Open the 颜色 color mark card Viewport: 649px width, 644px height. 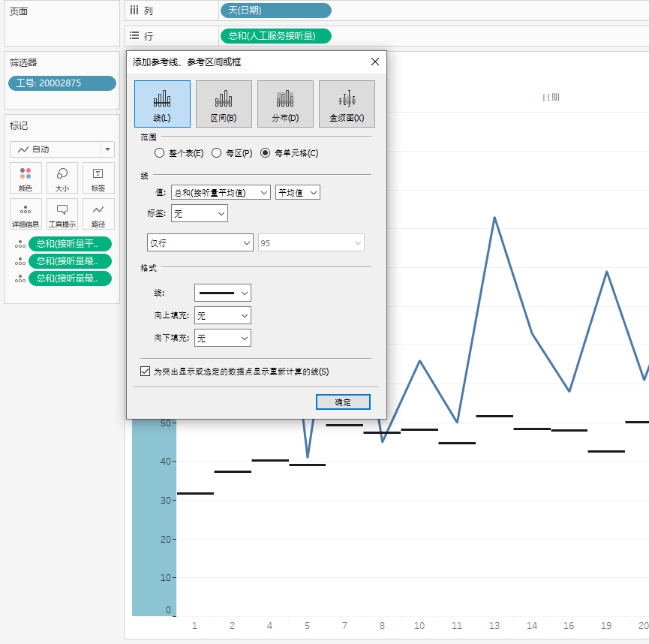coord(26,179)
